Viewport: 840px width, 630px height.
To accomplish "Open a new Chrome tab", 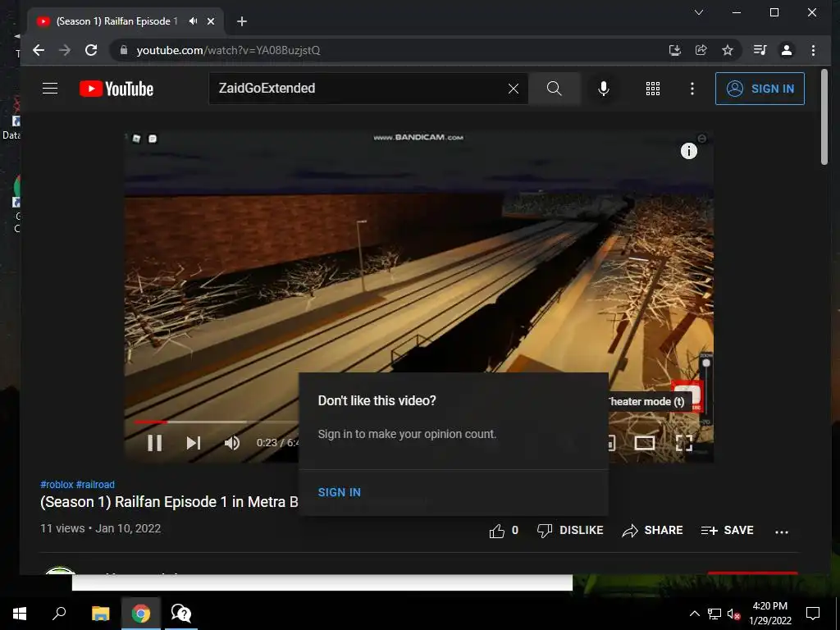I will tap(242, 21).
